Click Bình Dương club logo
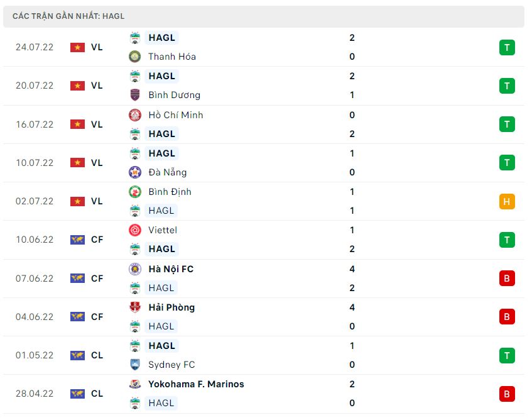 pyautogui.click(x=134, y=95)
